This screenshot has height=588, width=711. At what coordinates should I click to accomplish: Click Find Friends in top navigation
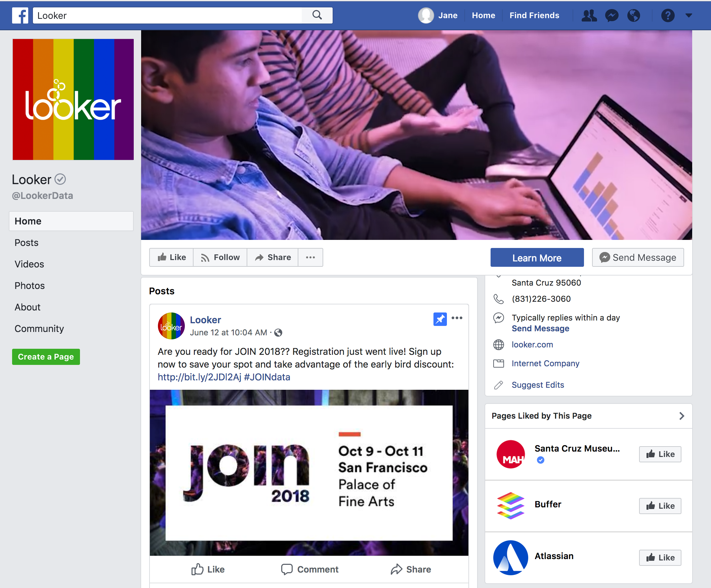[x=534, y=15]
